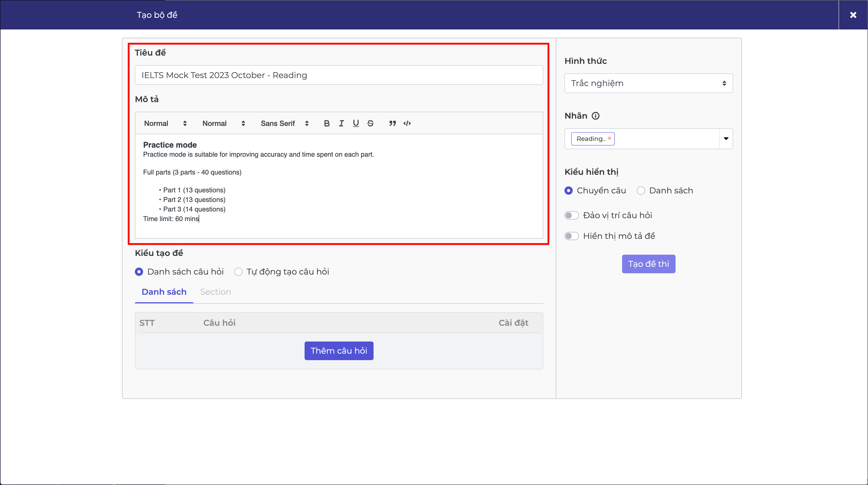Choose Tự động tạo câu hỏi option
The image size is (868, 485).
coord(238,272)
